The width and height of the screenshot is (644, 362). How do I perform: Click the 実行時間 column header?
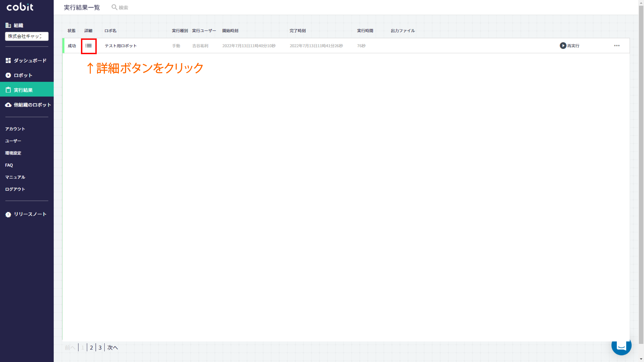click(x=365, y=31)
